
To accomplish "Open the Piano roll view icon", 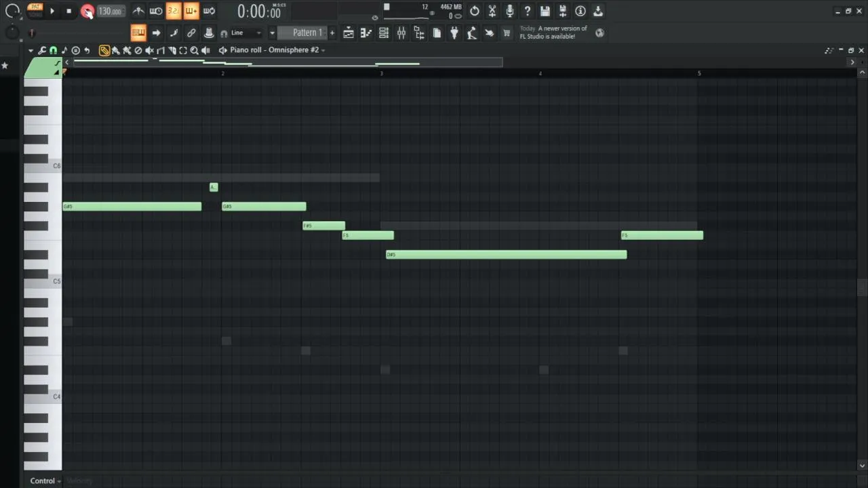I will click(366, 33).
